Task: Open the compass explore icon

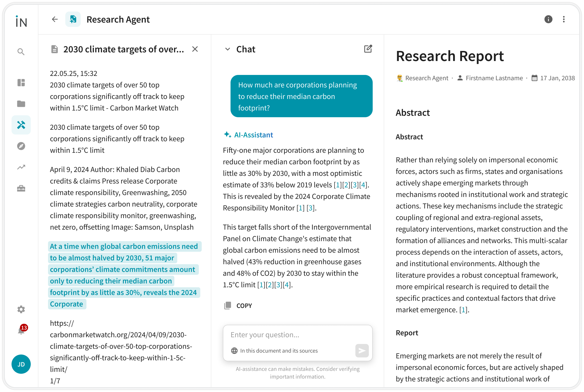Action: click(21, 146)
